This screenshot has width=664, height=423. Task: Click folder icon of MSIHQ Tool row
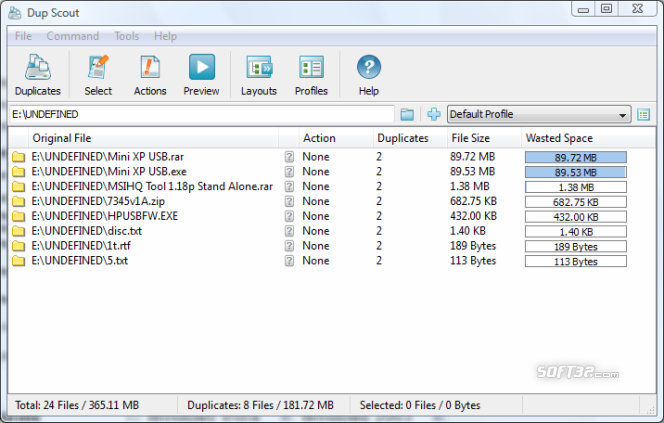click(x=18, y=187)
